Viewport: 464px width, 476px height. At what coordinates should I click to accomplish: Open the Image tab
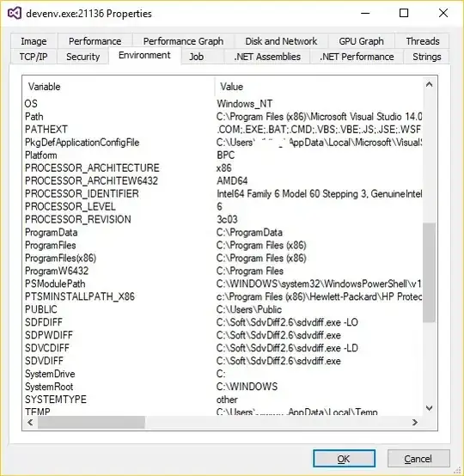click(x=34, y=41)
